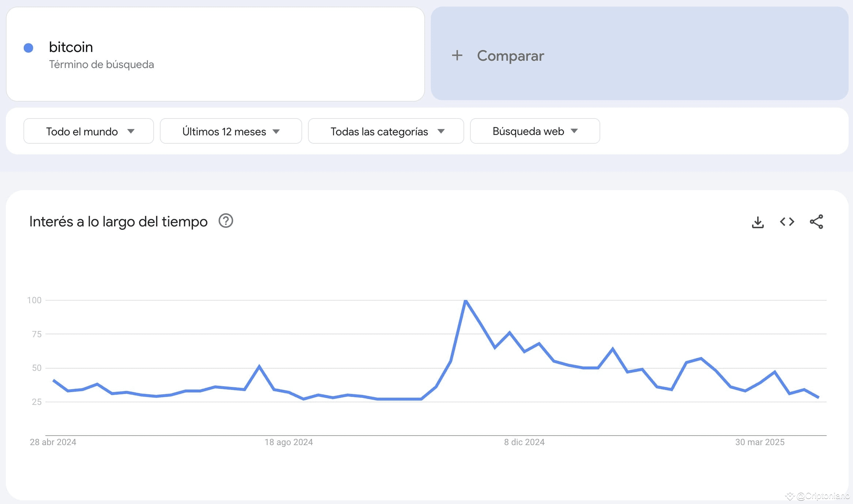
Task: Click the last data point of the line
Action: 818,397
